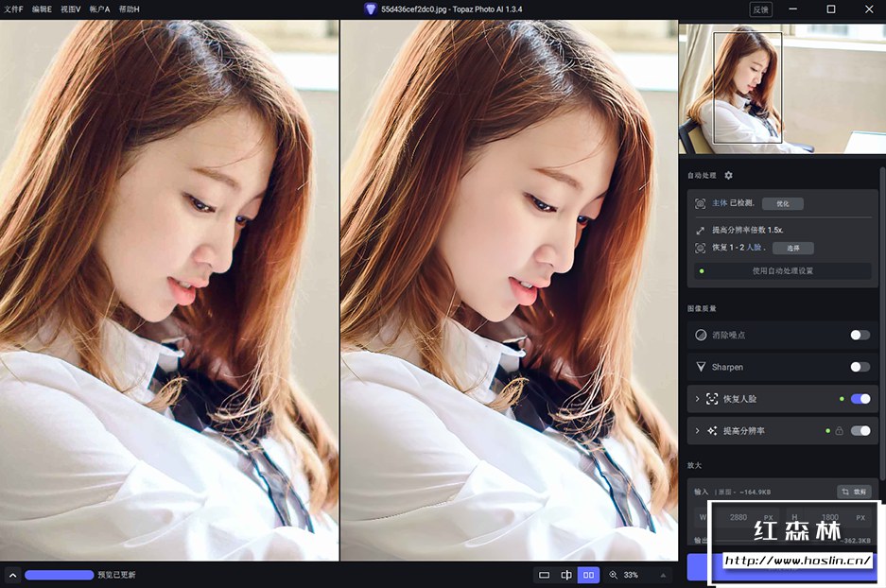Toggle the 提高分辨率 switch
The width and height of the screenshot is (886, 588).
(x=860, y=430)
